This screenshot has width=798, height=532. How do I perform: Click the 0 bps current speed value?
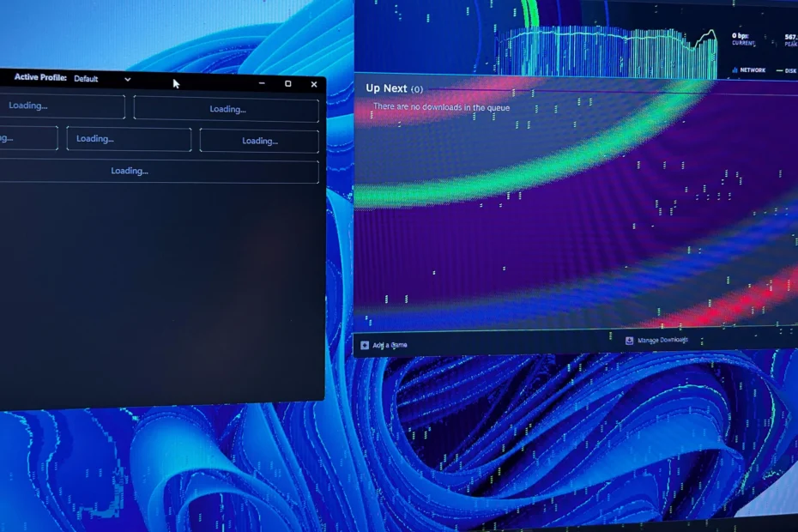coord(740,36)
